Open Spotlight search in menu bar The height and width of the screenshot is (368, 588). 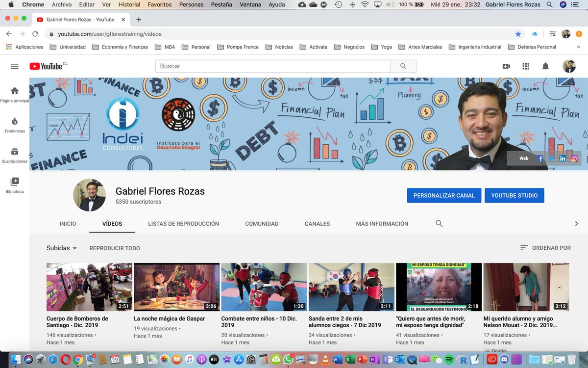tap(550, 4)
